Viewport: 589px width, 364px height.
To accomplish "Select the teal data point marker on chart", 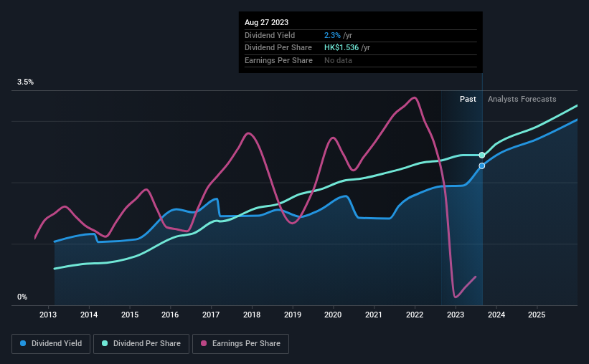I will 482,155.
